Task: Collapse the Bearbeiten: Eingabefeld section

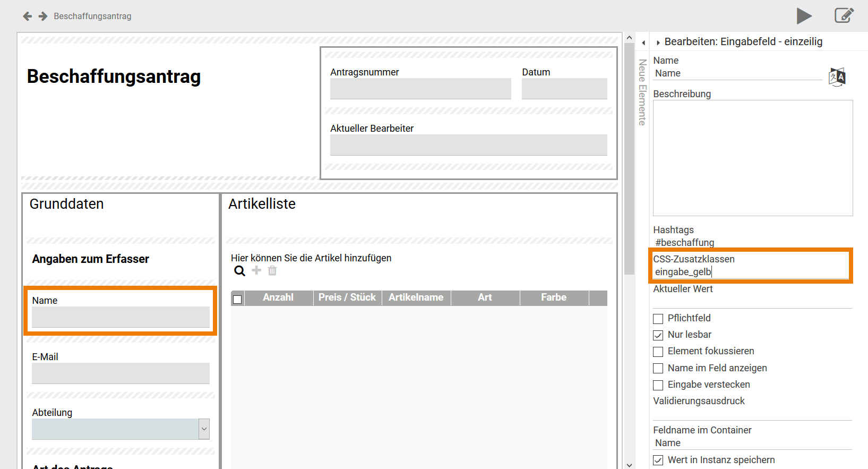Action: click(x=658, y=42)
